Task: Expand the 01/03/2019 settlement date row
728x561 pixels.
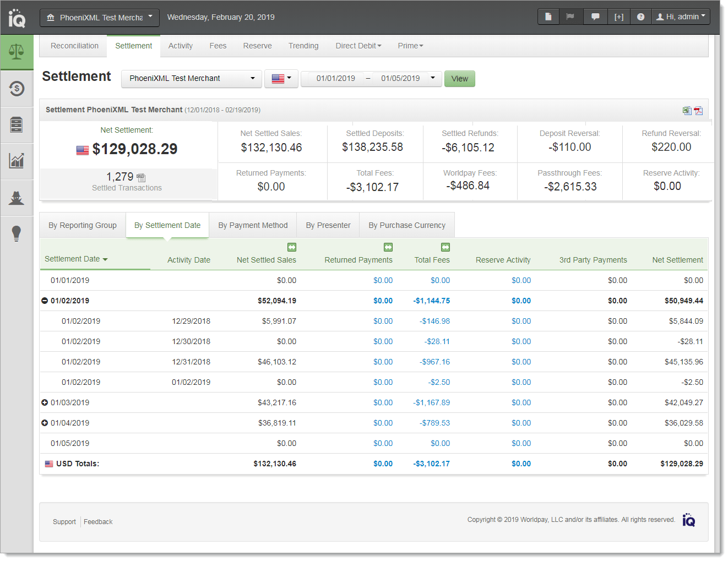Action: tap(45, 402)
